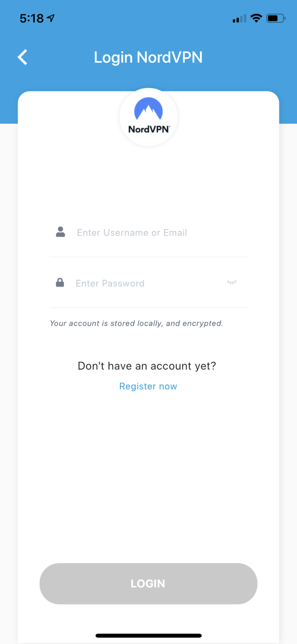This screenshot has width=297, height=644.
Task: Tap "Don't have an account yet?" text
Action: pyautogui.click(x=147, y=366)
